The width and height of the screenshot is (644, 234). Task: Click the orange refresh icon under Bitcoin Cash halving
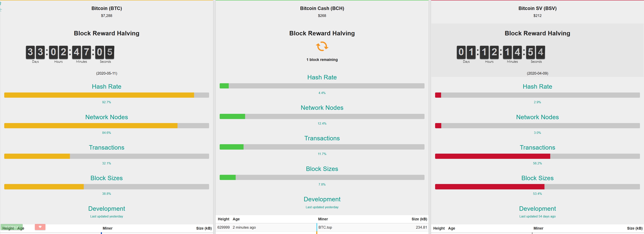(322, 47)
